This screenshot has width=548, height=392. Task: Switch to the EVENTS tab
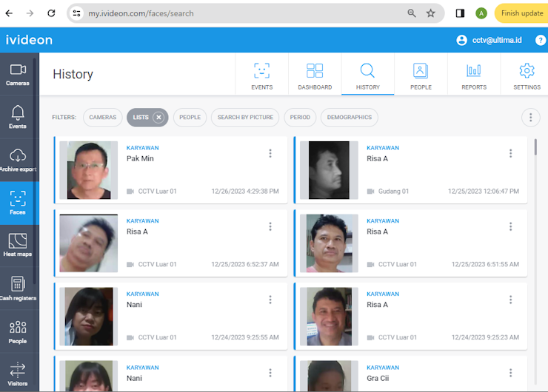click(x=261, y=75)
